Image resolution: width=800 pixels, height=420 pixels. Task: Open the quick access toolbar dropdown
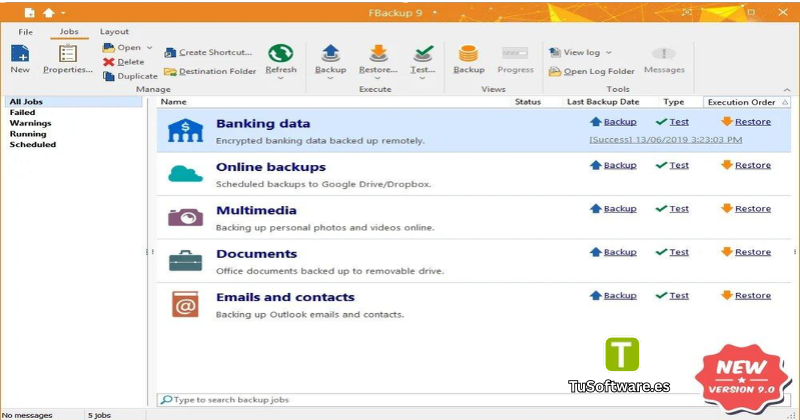[x=63, y=13]
